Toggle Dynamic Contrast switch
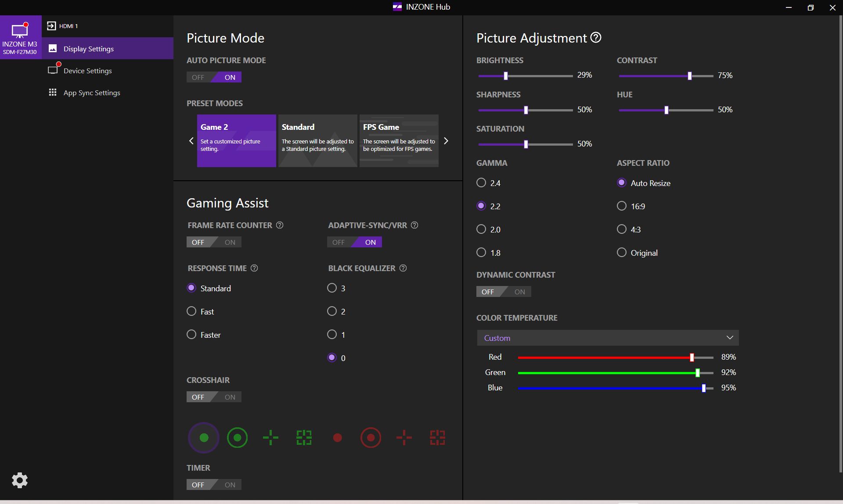843x504 pixels. tap(504, 292)
